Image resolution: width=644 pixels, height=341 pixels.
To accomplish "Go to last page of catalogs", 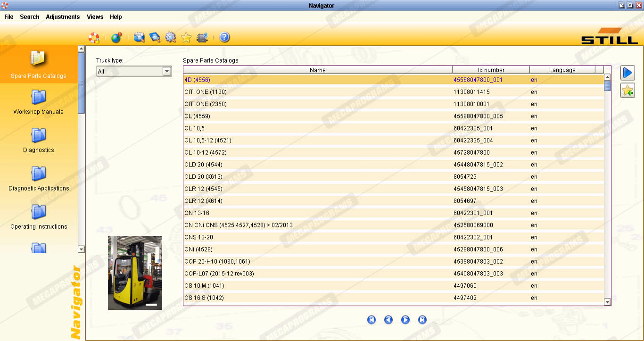I will [422, 320].
